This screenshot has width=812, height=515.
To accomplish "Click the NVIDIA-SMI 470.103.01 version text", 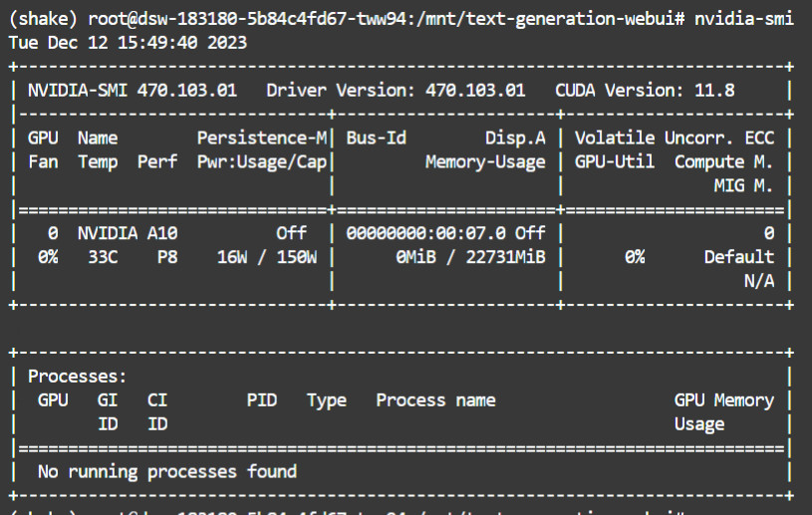I will [x=133, y=91].
